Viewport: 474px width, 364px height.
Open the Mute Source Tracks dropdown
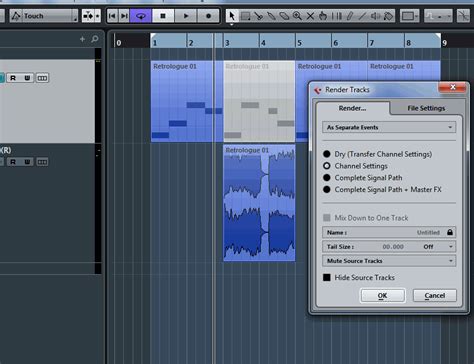pyautogui.click(x=389, y=261)
